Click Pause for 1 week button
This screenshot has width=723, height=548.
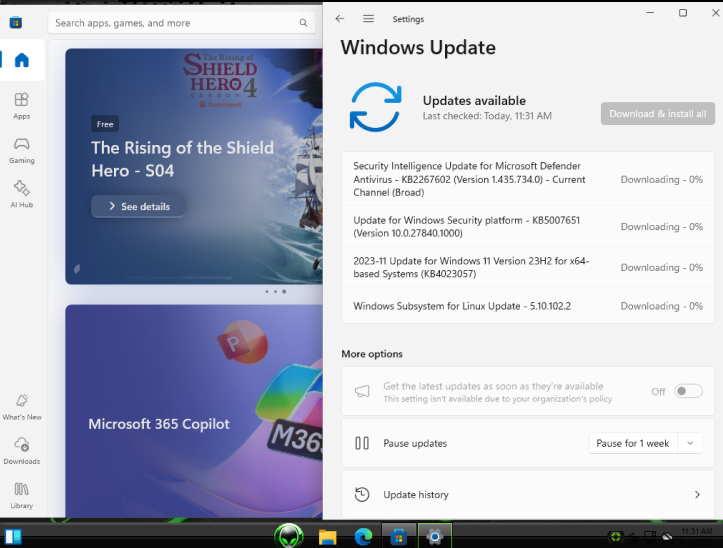click(633, 443)
